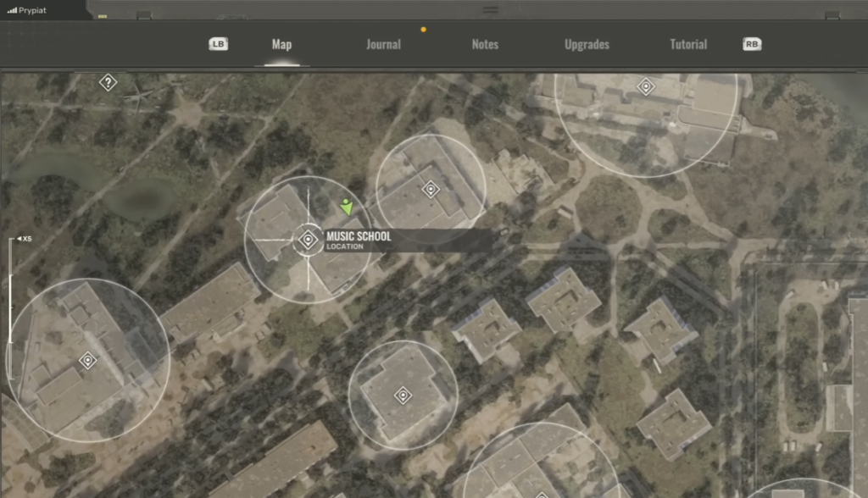This screenshot has width=868, height=498.
Task: Select the Music School location pin
Action: tap(309, 241)
